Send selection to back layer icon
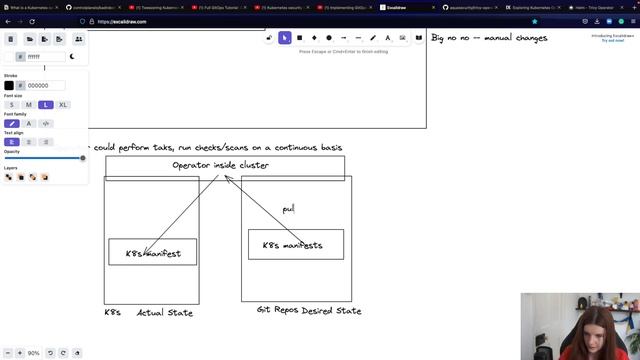640x360 pixels. click(x=9, y=177)
